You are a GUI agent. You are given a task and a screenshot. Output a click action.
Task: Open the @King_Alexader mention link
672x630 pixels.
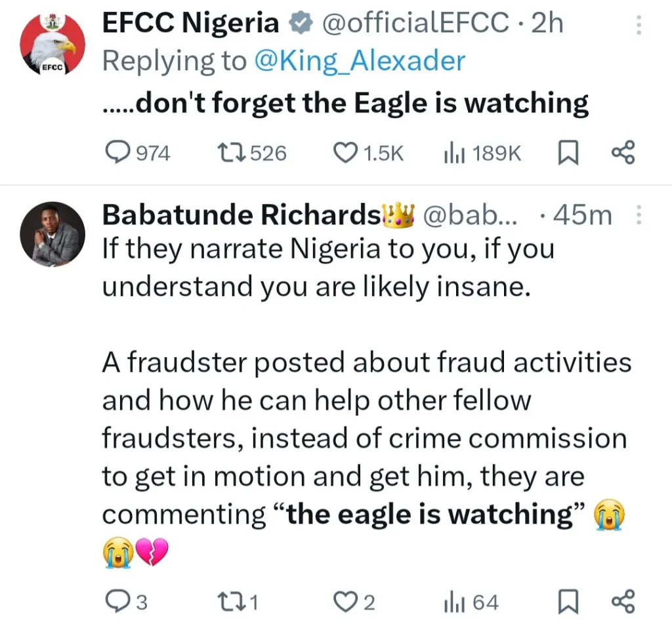tap(360, 61)
